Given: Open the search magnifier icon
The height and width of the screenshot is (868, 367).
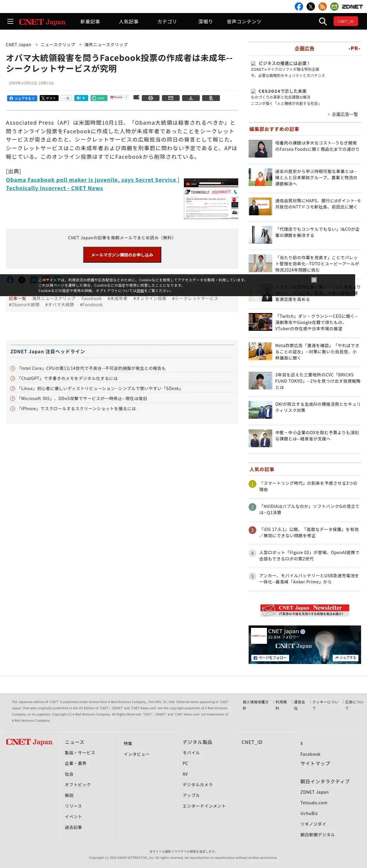Looking at the screenshot, I should click(323, 21).
